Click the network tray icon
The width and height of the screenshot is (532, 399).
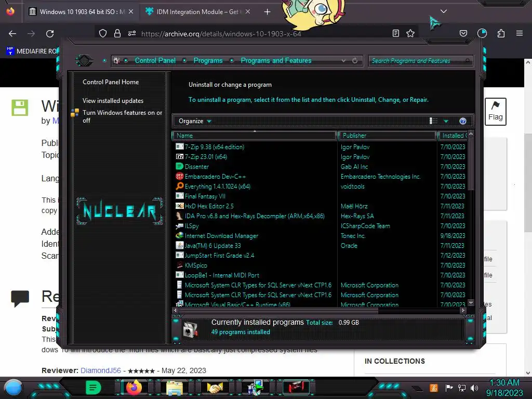(x=462, y=388)
